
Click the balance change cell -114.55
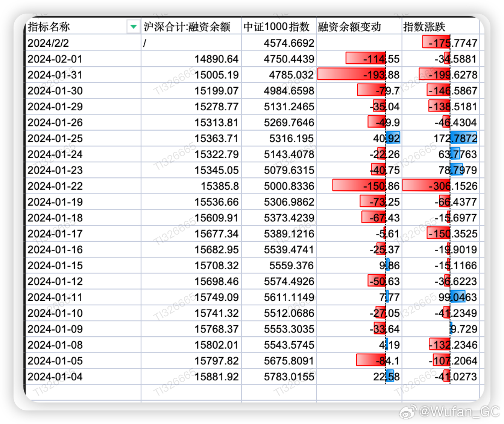pyautogui.click(x=359, y=59)
